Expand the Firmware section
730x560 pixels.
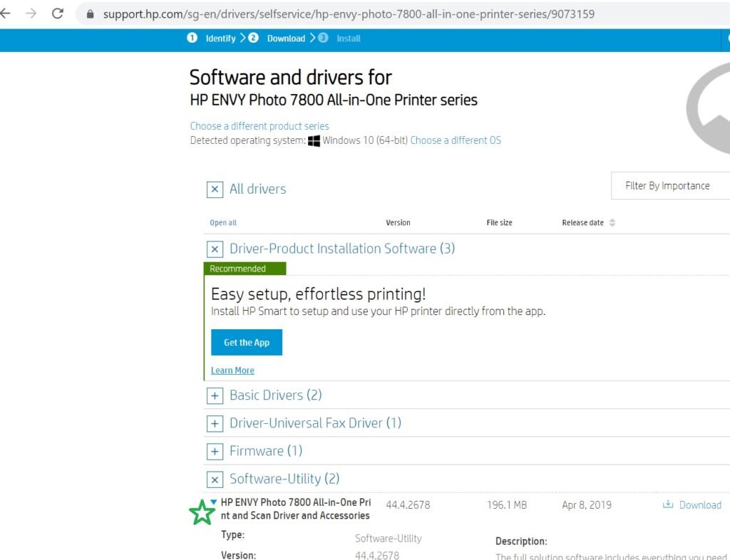215,452
